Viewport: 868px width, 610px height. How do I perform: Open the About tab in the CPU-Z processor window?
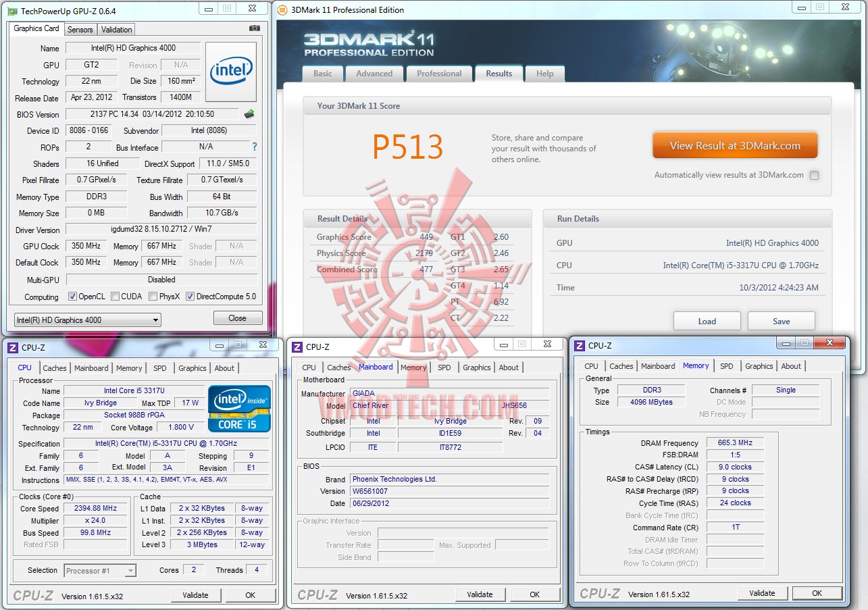(224, 368)
